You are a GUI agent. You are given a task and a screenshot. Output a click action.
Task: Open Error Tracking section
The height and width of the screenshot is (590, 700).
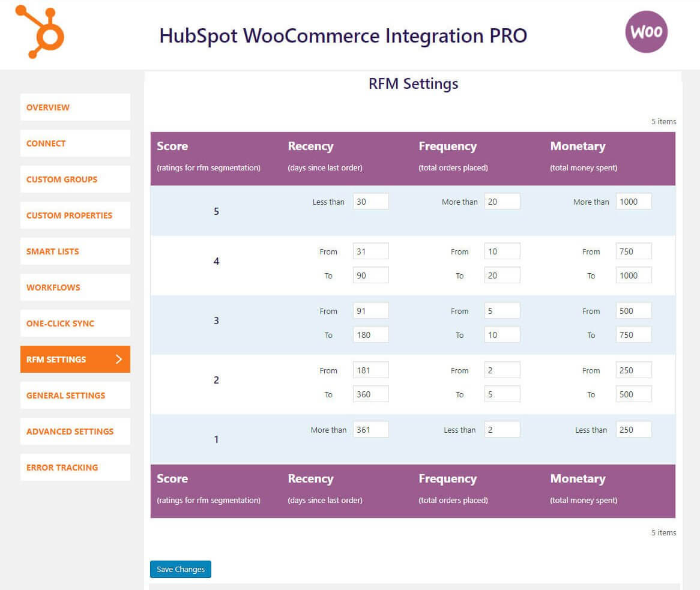point(75,468)
